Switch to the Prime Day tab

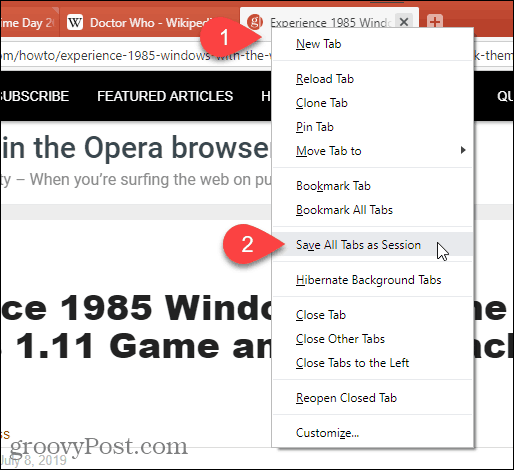[29, 22]
